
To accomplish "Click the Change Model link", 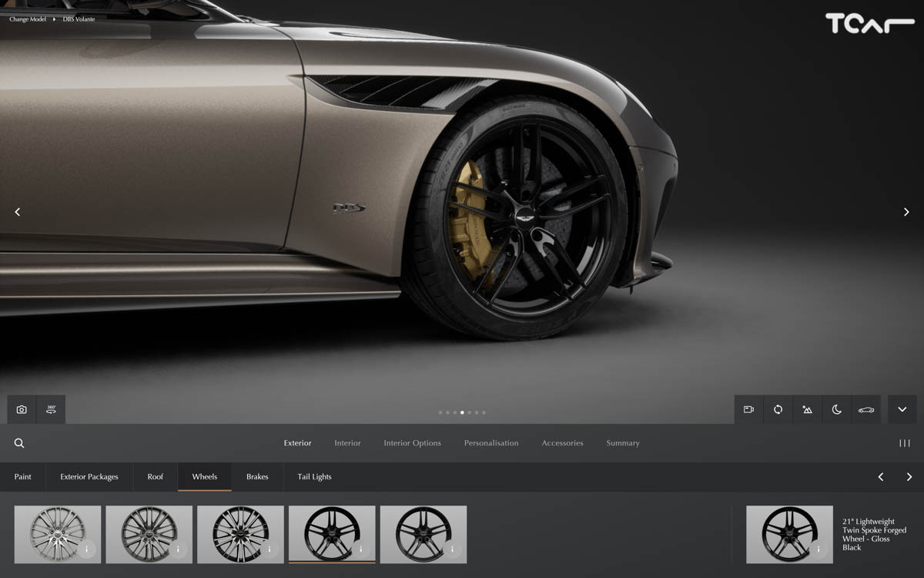I will [x=28, y=19].
